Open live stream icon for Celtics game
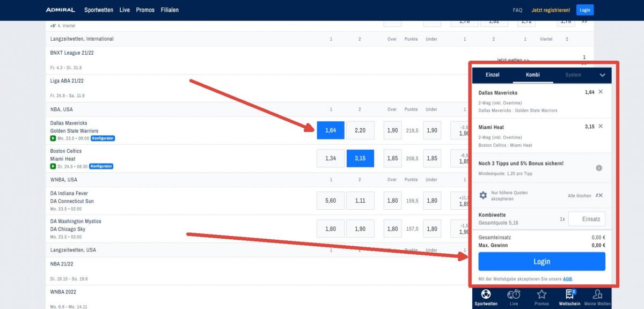The image size is (644, 309). [53, 166]
